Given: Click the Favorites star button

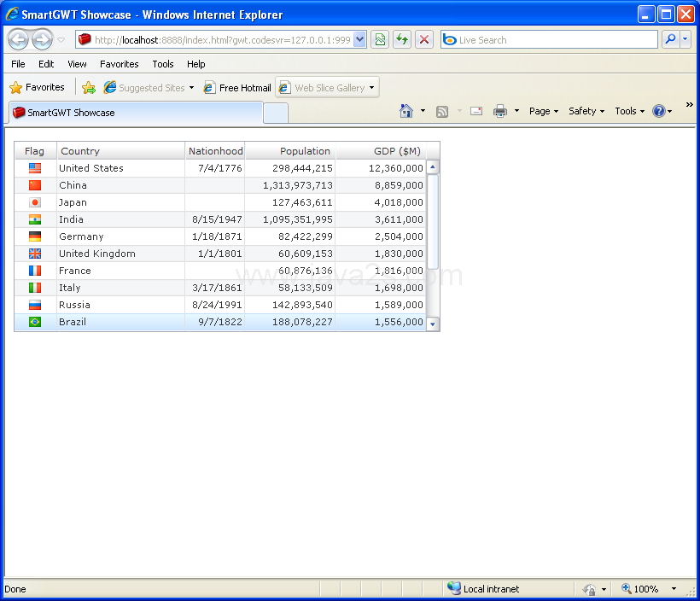Looking at the screenshot, I should point(37,87).
